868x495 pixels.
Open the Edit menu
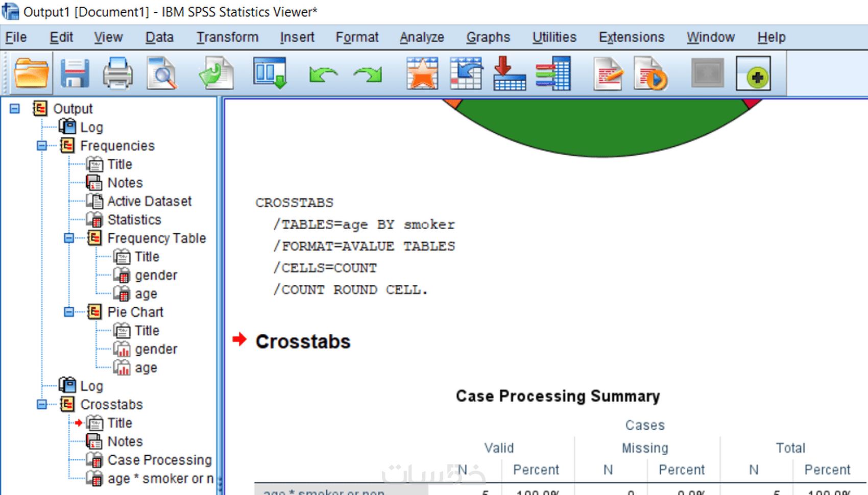[x=61, y=37]
